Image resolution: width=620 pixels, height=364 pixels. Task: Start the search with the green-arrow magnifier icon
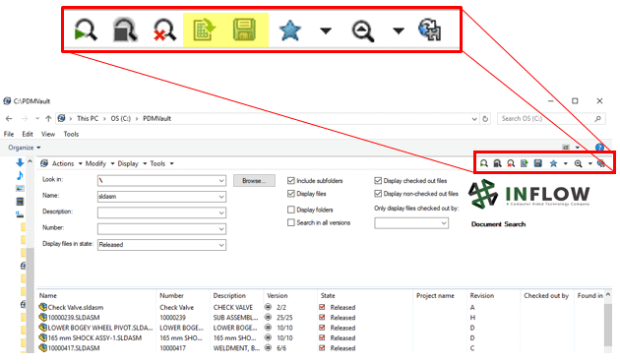pyautogui.click(x=483, y=163)
